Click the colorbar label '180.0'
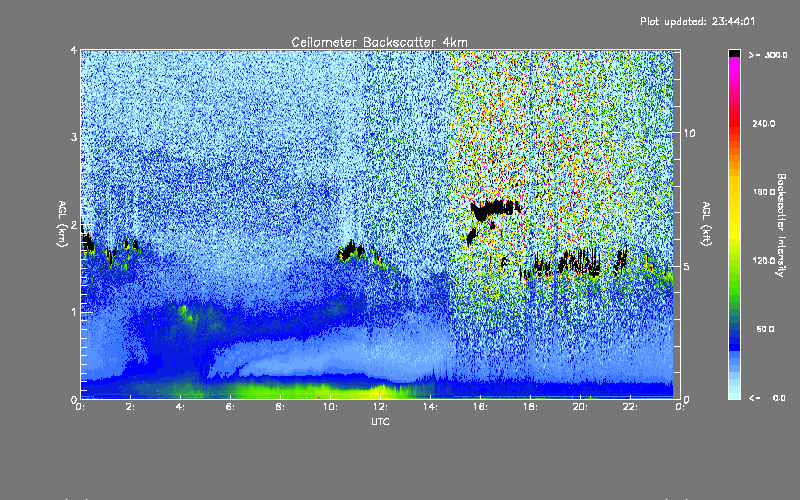 [763, 192]
